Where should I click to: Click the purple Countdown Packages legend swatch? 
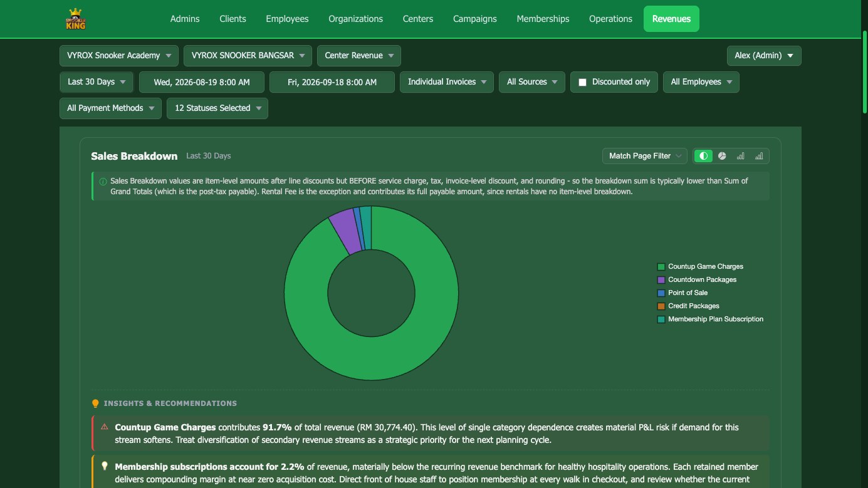coord(661,280)
